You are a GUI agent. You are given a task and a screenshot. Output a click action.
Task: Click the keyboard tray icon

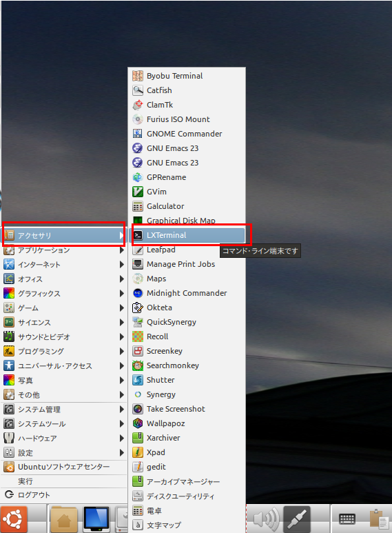point(347,519)
